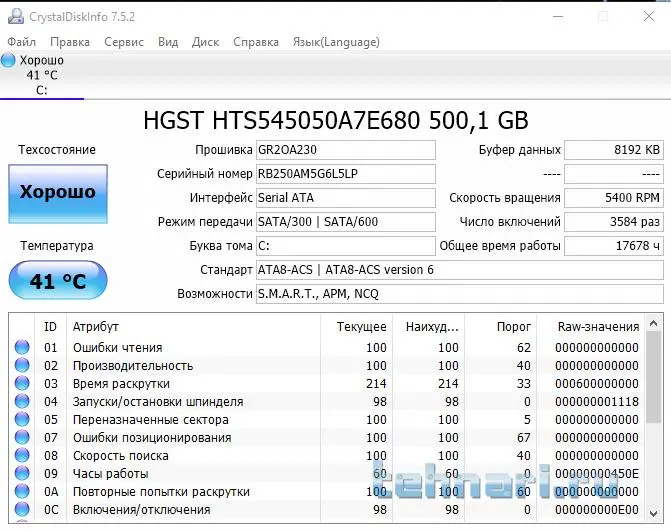
Task: Click the Raw-значения column header
Action: click(x=591, y=326)
